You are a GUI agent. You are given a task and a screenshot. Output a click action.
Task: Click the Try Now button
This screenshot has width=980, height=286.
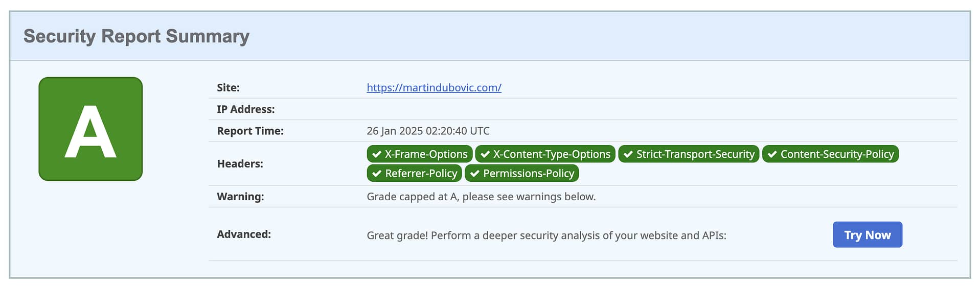pos(867,235)
